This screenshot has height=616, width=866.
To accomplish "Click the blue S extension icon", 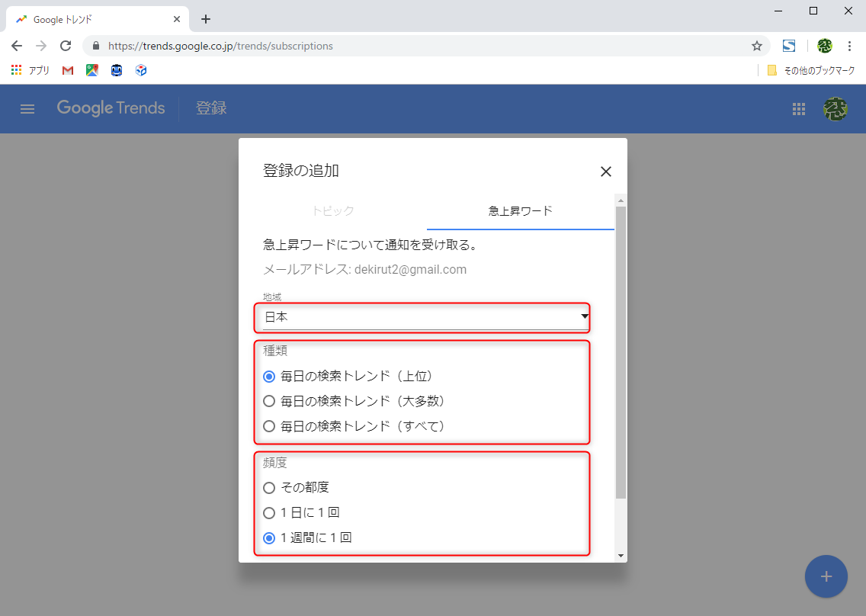I will pos(789,46).
